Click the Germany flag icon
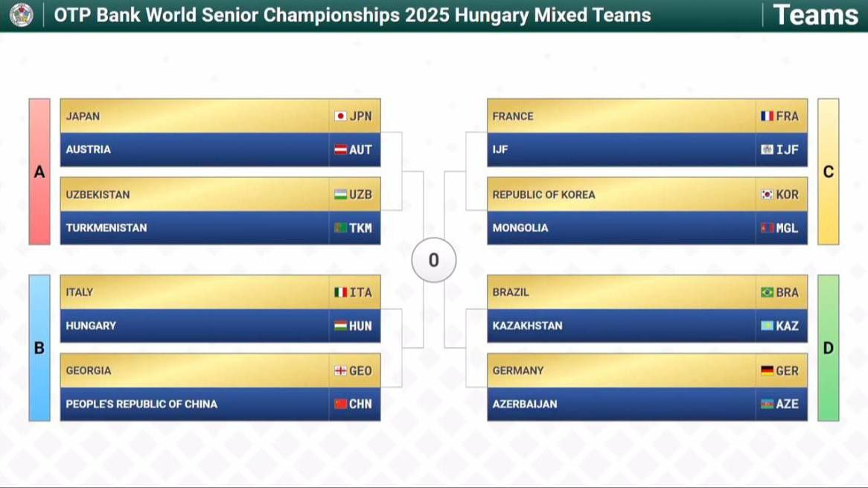The height and width of the screenshot is (488, 868). coord(767,370)
